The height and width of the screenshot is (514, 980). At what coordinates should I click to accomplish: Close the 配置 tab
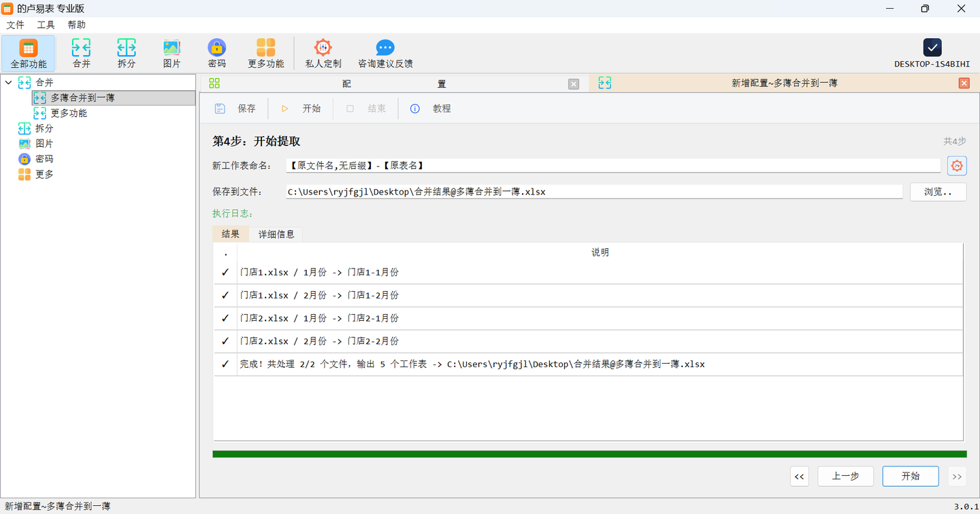(x=574, y=84)
